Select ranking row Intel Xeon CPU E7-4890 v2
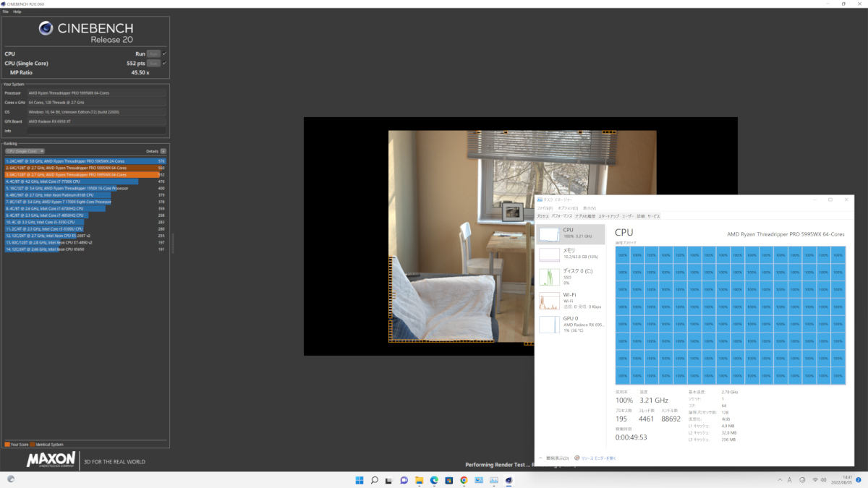 85,242
